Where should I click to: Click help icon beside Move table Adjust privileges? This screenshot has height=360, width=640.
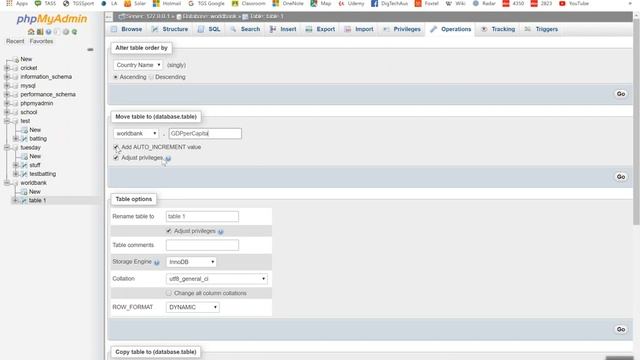168,158
